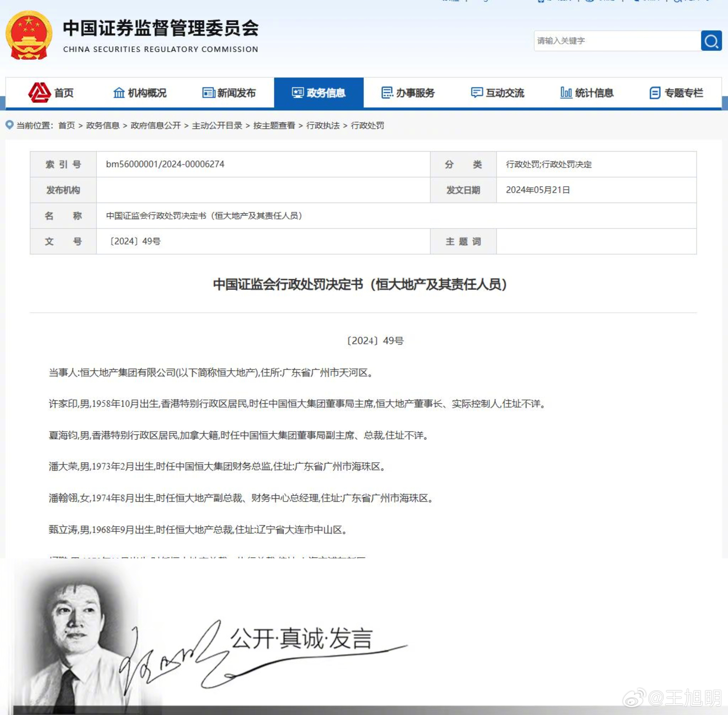The width and height of the screenshot is (728, 715).
Task: Follow the 按主题查看 breadcrumb link
Action: [x=274, y=125]
